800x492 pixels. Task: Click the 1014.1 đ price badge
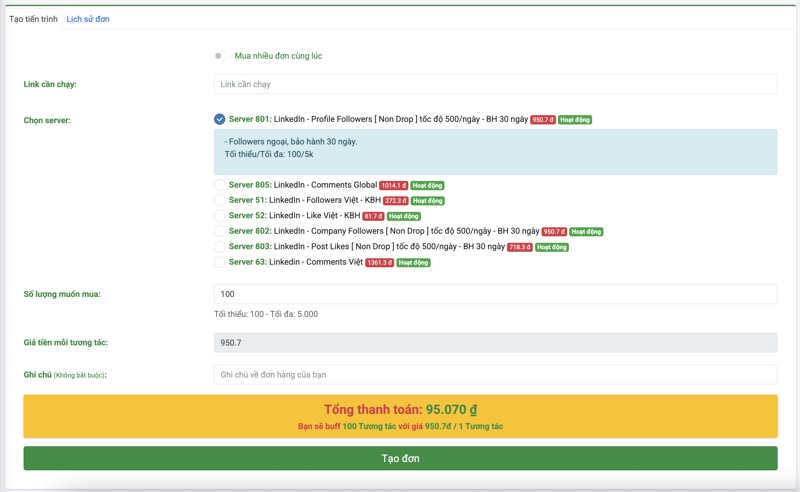click(393, 185)
